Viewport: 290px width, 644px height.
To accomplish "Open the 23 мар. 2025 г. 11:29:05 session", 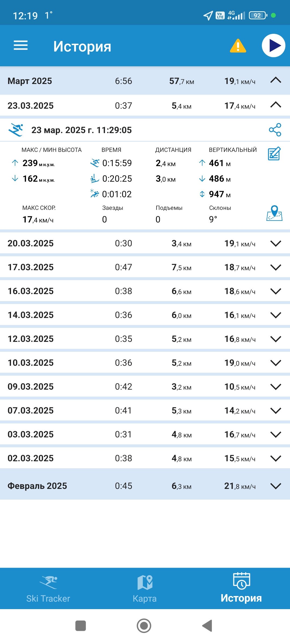I will click(81, 130).
